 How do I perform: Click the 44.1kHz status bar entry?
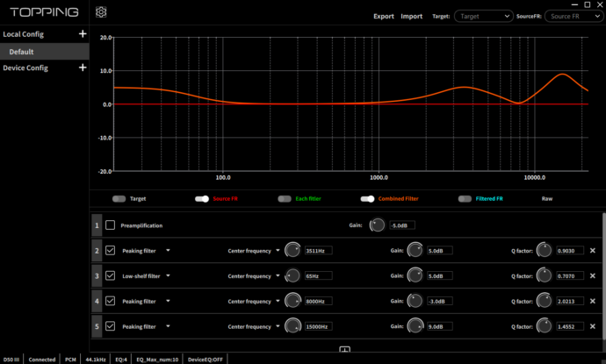pyautogui.click(x=96, y=360)
